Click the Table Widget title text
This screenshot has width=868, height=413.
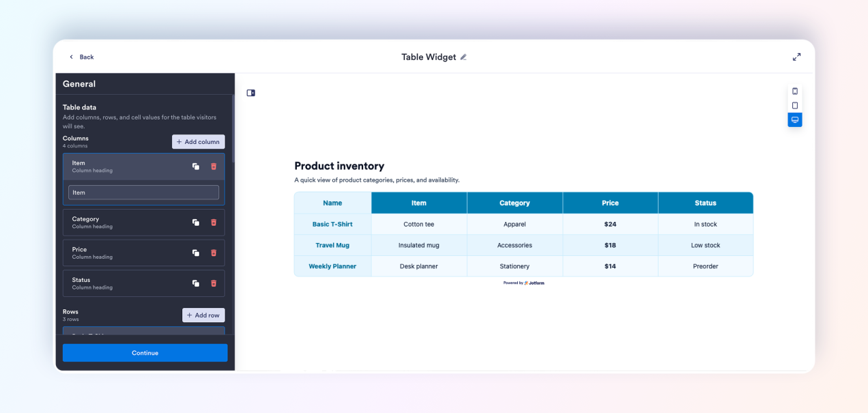click(x=429, y=57)
